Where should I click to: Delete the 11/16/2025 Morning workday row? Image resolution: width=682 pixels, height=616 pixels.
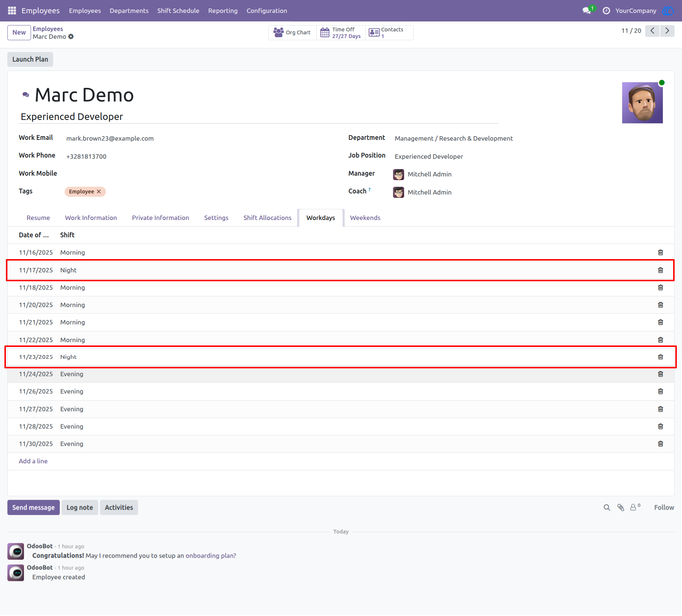(660, 252)
